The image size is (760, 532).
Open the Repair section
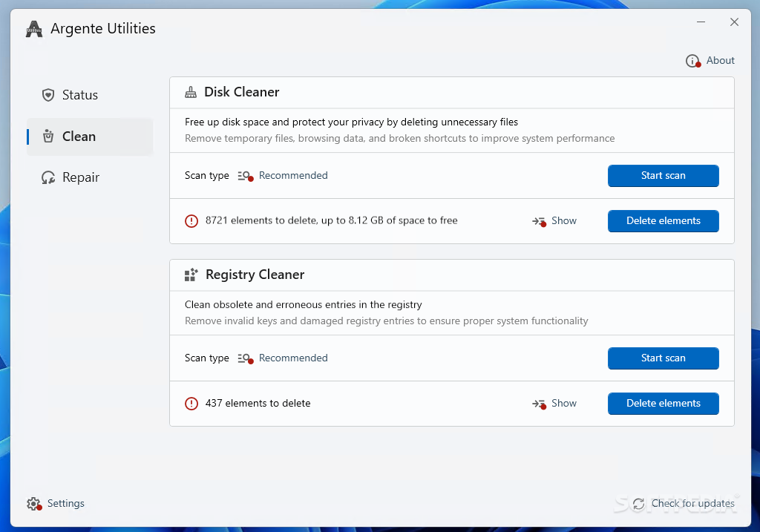90,177
